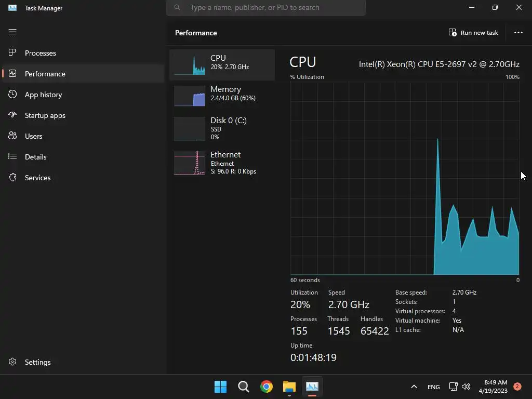Image resolution: width=532 pixels, height=399 pixels.
Task: Click the Task Manager title bar app icon
Action: point(12,7)
